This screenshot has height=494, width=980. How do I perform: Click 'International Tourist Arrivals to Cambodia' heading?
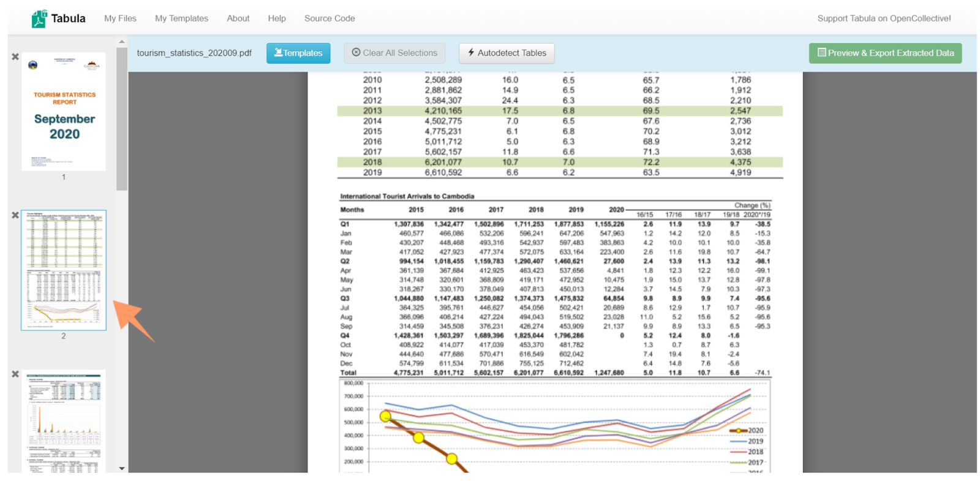tap(407, 196)
